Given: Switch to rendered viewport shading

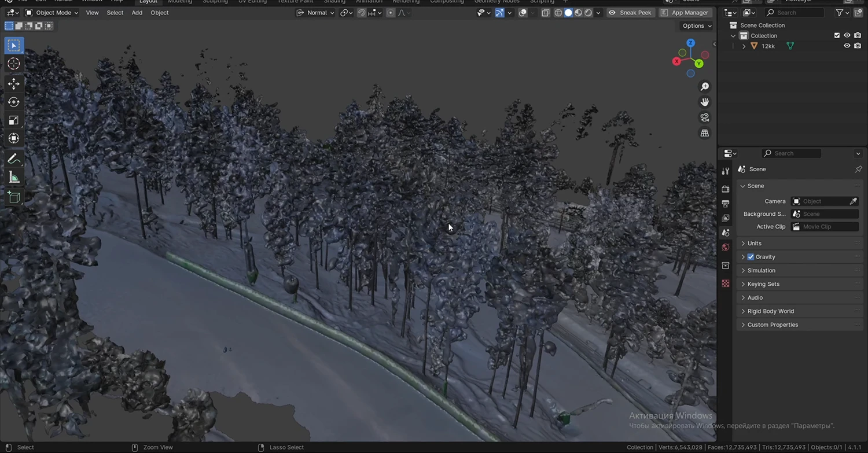Looking at the screenshot, I should tap(588, 13).
